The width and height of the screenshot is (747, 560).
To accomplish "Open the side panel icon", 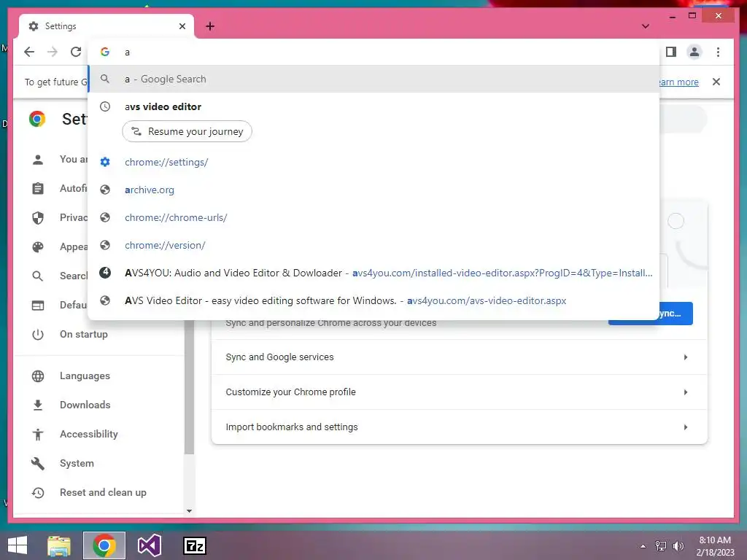I will point(671,52).
